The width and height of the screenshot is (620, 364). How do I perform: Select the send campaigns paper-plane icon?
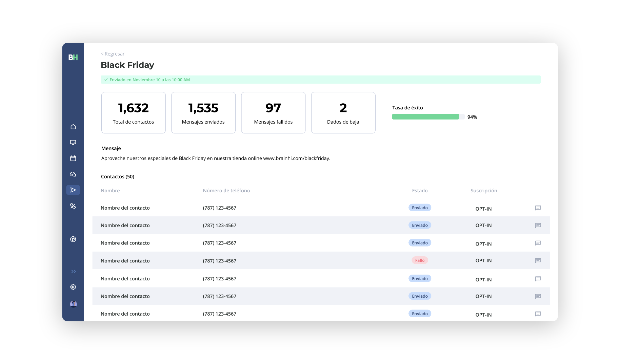point(73,190)
